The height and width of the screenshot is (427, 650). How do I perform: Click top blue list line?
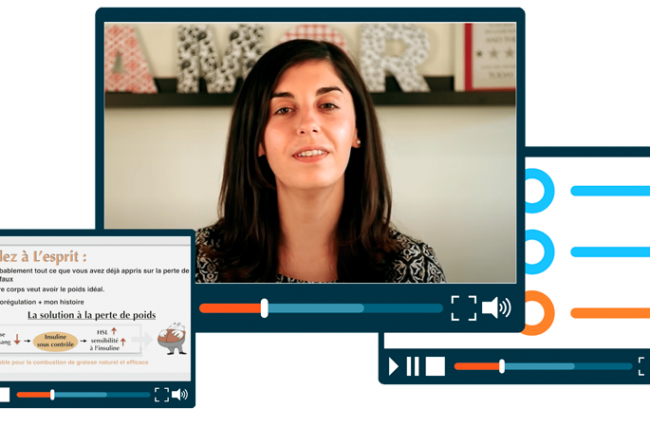pos(610,191)
